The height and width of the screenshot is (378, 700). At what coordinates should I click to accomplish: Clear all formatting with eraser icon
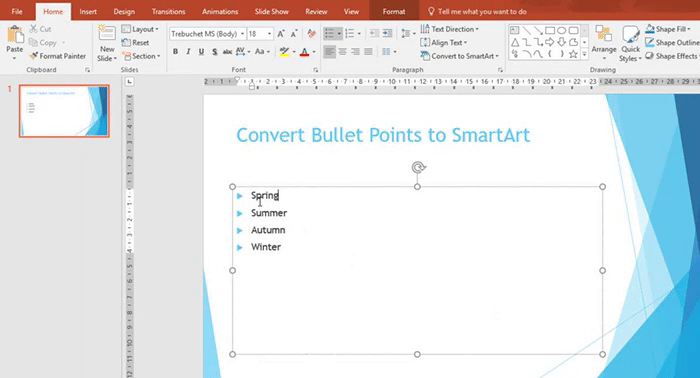click(312, 34)
